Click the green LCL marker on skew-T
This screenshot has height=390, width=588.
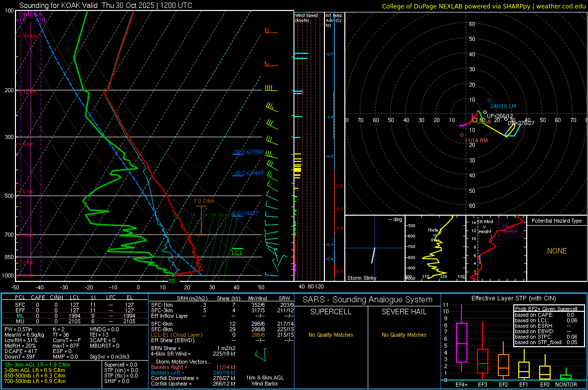point(237,253)
